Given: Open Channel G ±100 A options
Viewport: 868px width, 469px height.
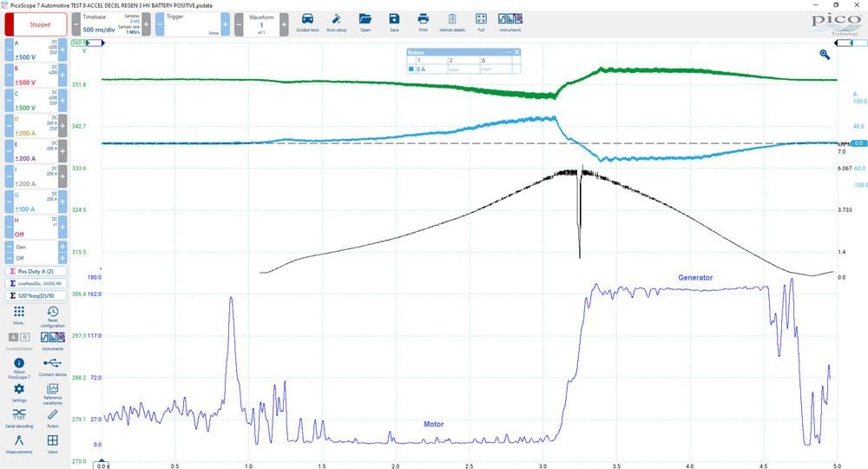Looking at the screenshot, I should click(36, 202).
